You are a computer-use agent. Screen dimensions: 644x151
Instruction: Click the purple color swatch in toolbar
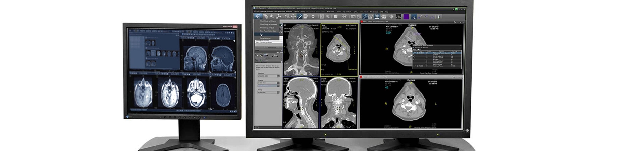406,16
